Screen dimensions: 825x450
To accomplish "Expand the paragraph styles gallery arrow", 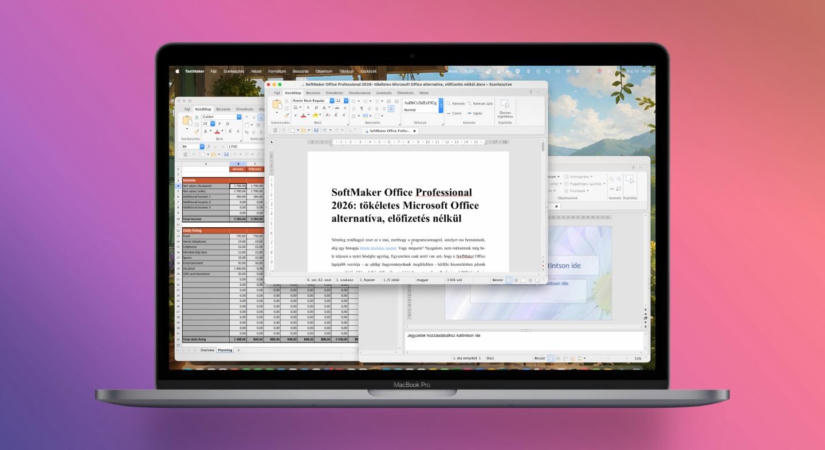I will pyautogui.click(x=441, y=106).
